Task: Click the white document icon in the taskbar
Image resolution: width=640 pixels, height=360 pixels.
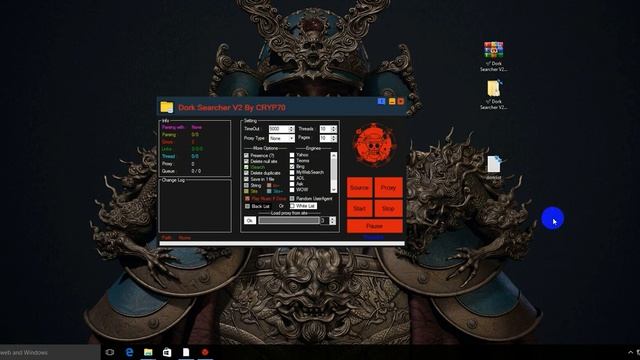Action: point(186,352)
